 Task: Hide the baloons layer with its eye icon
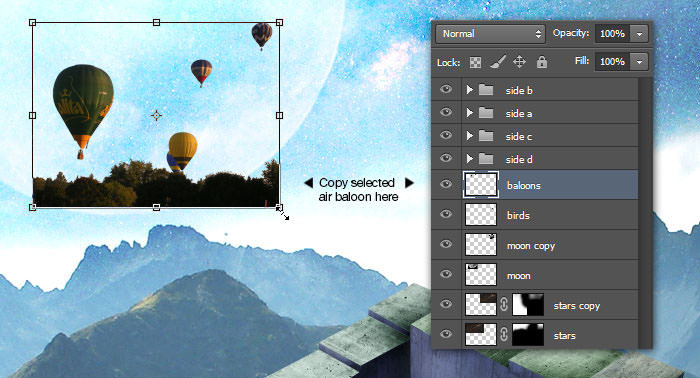tap(446, 184)
